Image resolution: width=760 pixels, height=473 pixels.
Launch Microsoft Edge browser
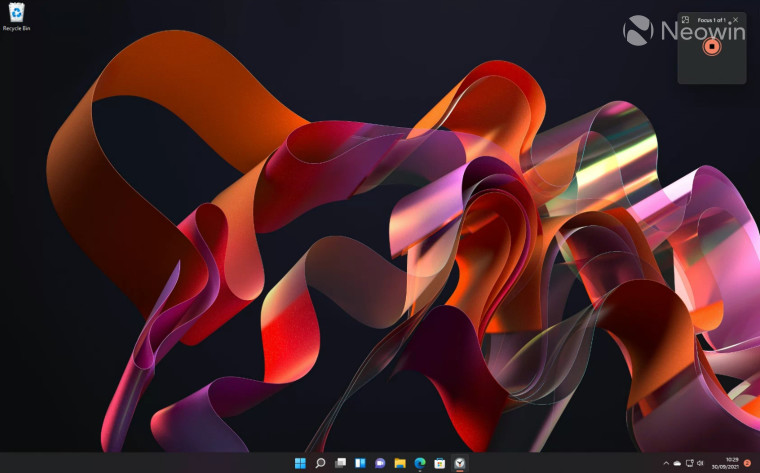pyautogui.click(x=420, y=463)
